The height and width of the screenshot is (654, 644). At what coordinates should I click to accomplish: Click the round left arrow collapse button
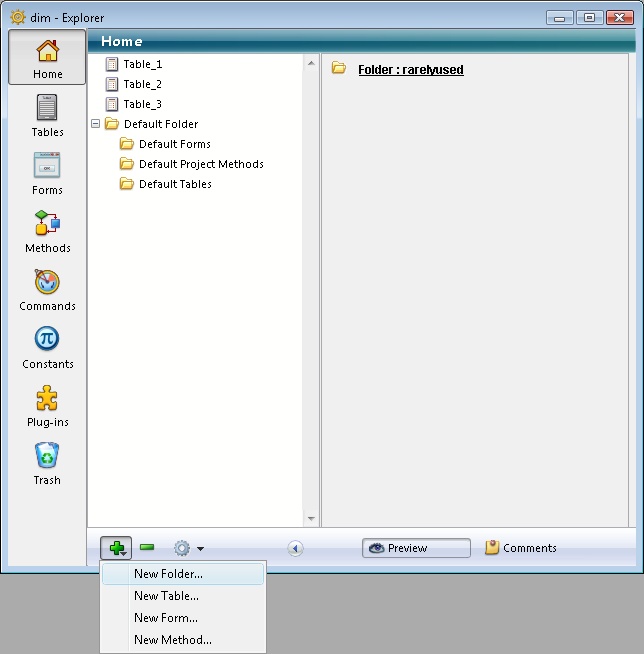tap(295, 548)
